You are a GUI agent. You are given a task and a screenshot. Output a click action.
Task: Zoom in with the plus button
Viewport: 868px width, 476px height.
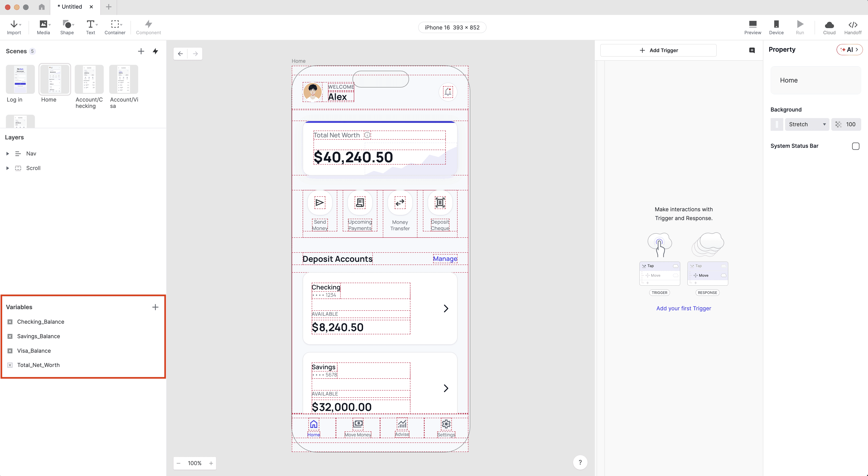pyautogui.click(x=211, y=463)
